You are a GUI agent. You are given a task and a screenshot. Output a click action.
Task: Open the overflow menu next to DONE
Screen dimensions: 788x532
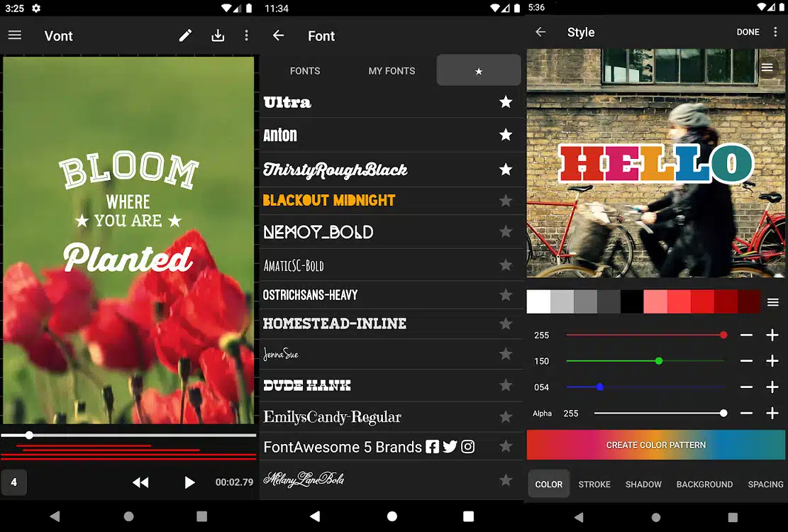tap(775, 32)
